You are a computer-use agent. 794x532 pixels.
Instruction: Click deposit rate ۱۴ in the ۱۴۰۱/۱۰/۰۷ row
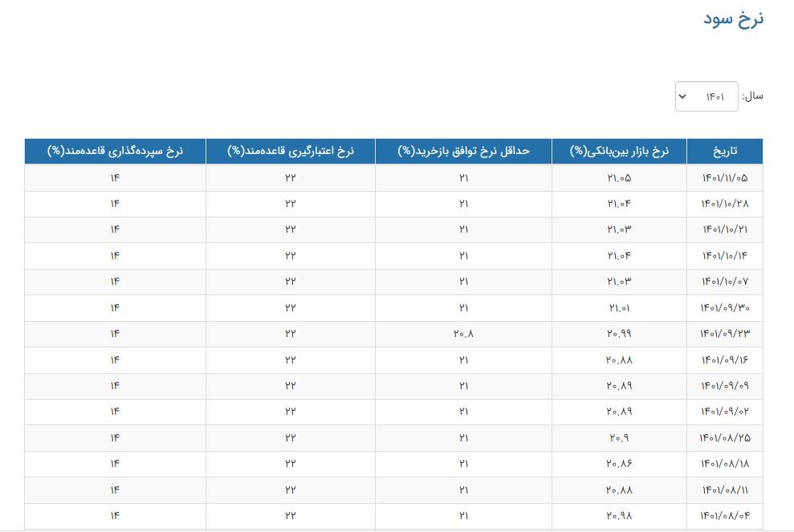click(x=115, y=282)
